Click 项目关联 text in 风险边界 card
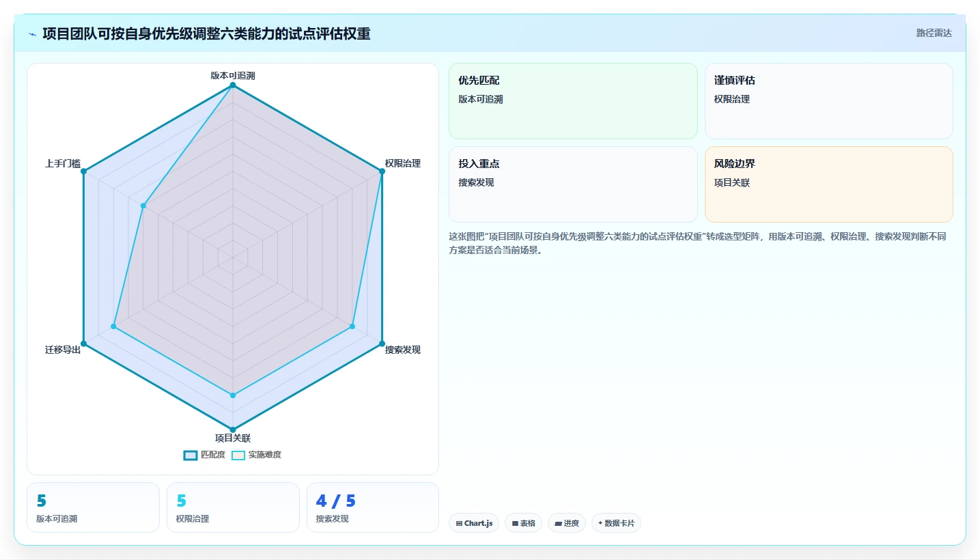 [x=732, y=182]
